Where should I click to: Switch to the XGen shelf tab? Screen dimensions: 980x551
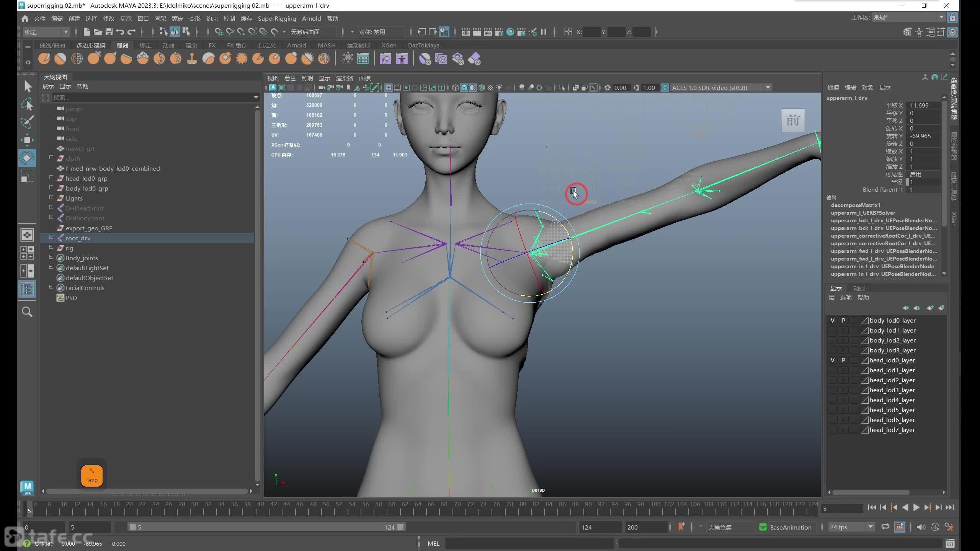coord(389,45)
